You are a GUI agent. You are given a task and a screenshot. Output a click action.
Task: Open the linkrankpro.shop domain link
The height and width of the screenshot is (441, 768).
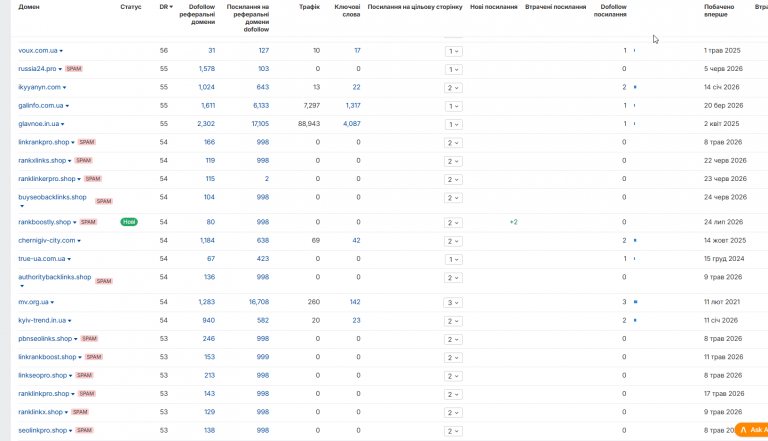pyautogui.click(x=44, y=142)
